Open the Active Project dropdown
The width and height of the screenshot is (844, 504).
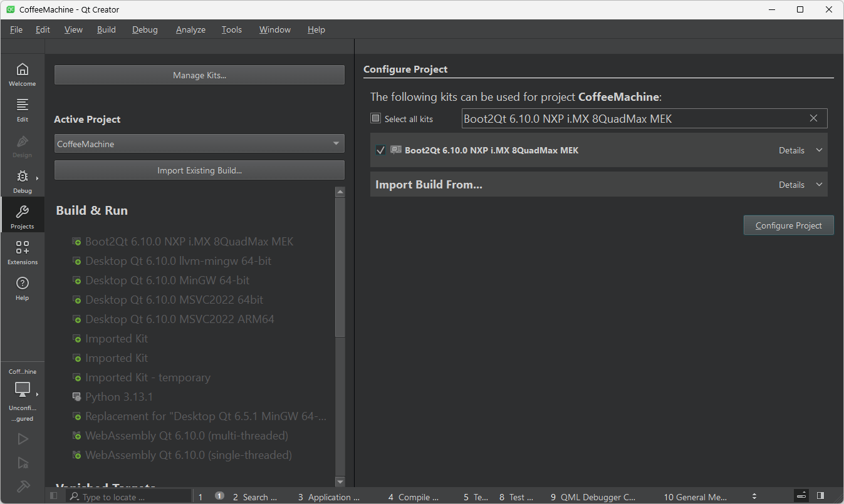click(199, 143)
